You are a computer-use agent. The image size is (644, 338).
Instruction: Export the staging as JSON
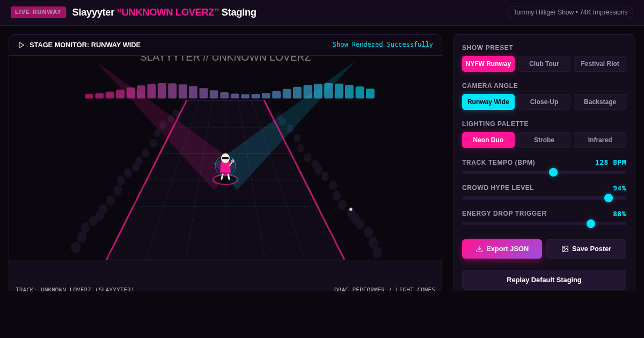point(502,249)
